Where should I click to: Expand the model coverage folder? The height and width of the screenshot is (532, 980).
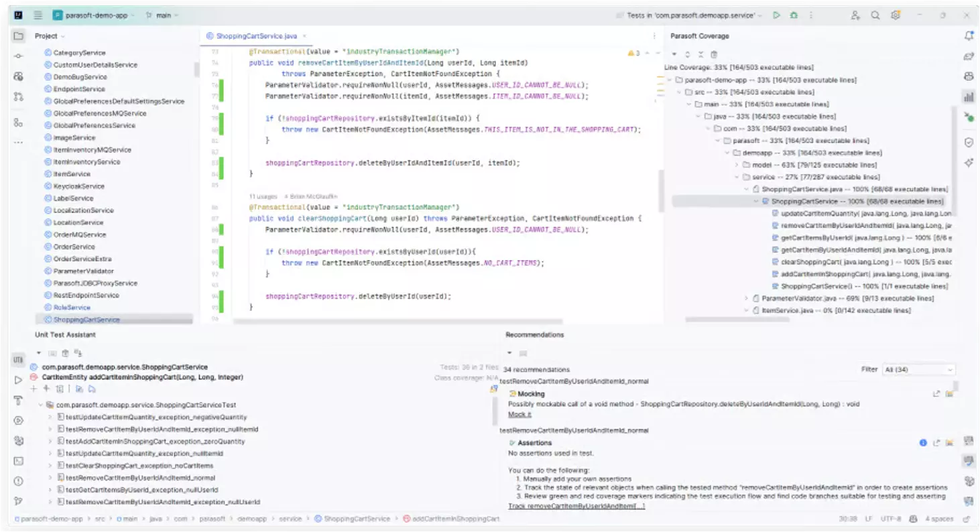click(736, 165)
